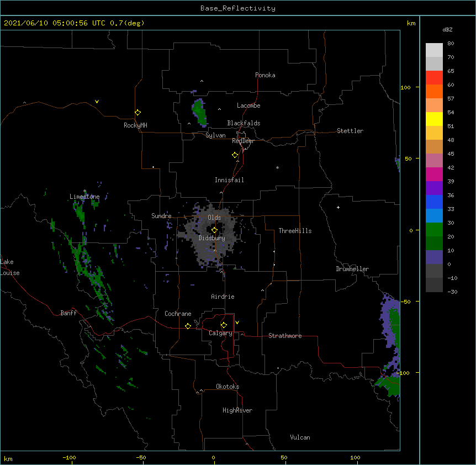The image size is (476, 465).
Task: Click the Didsbury town label
Action: [x=212, y=238]
